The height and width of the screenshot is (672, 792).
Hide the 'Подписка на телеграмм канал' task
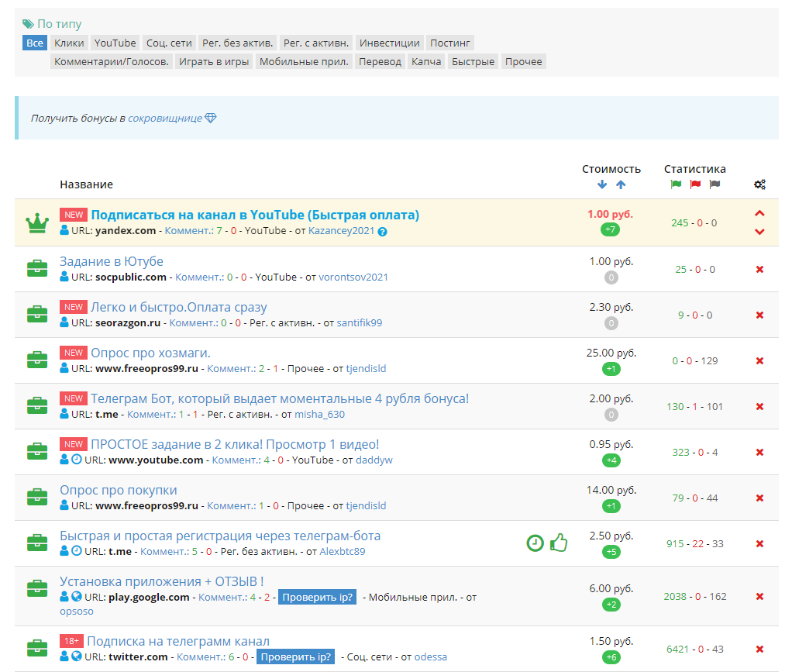pyautogui.click(x=759, y=650)
